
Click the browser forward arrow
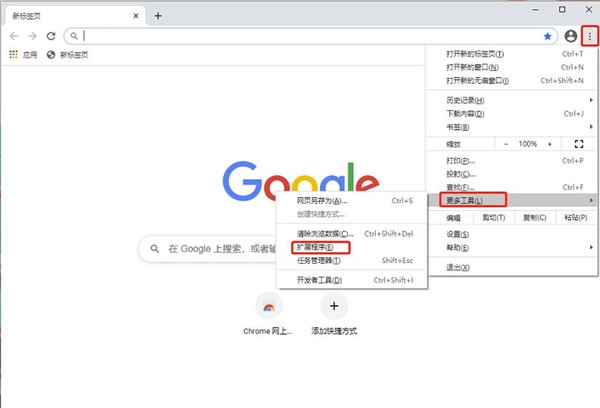(x=33, y=36)
